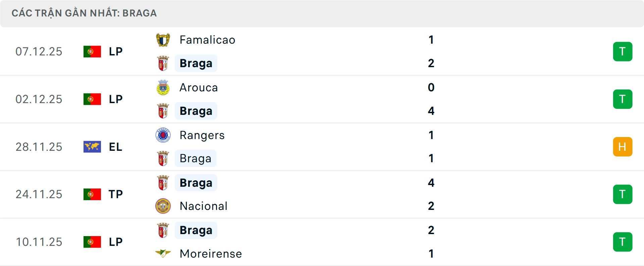Open the Famalicao team link
This screenshot has width=644, height=266.
click(207, 40)
